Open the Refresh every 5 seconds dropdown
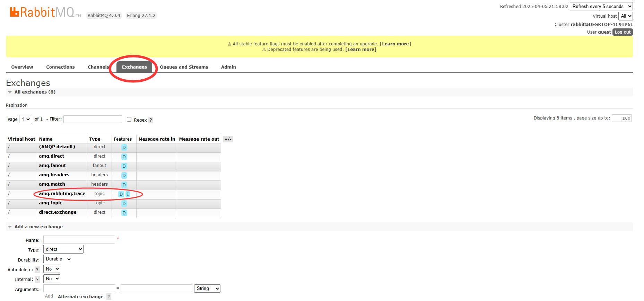Viewport: 644px width, 301px height. coord(601,6)
